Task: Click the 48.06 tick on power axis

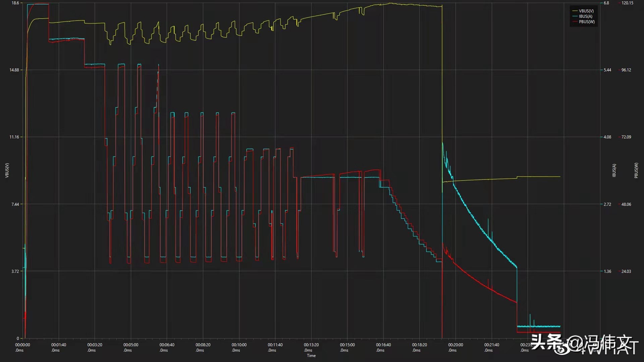Action: [x=626, y=204]
